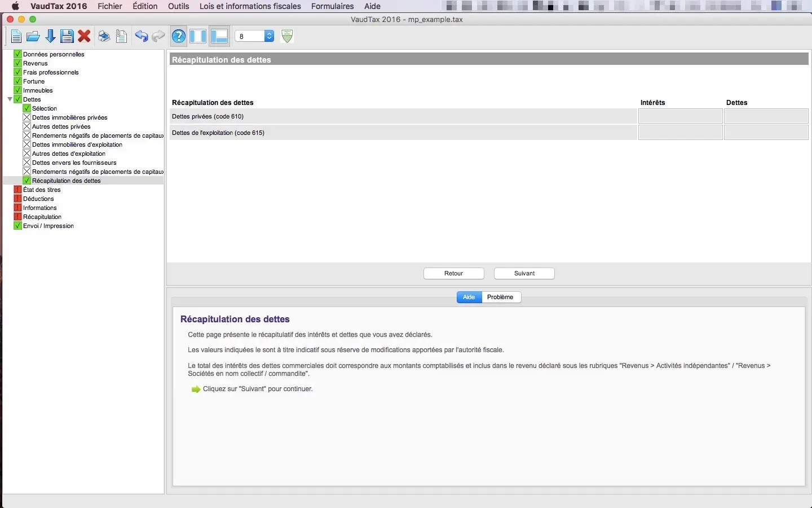Image resolution: width=812 pixels, height=508 pixels.
Task: Open Autres dettes privées page
Action: pos(61,126)
